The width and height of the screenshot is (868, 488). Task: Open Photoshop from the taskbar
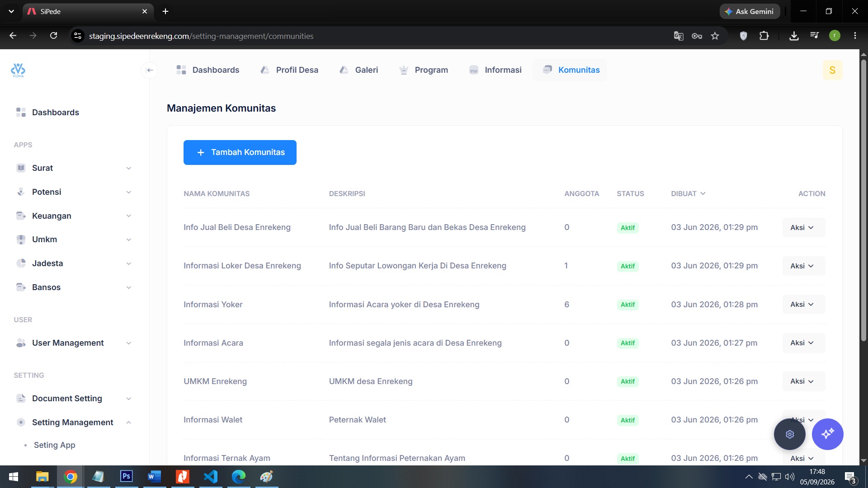[127, 477]
